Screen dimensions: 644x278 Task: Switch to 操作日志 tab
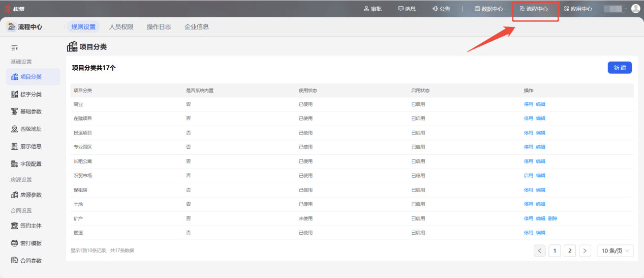(159, 27)
